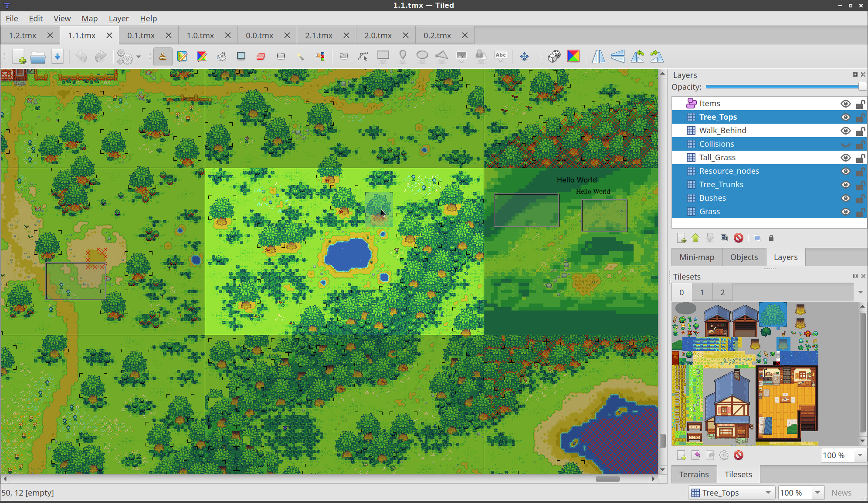Switch to Tileset index 1
The height and width of the screenshot is (503, 868).
tap(703, 292)
